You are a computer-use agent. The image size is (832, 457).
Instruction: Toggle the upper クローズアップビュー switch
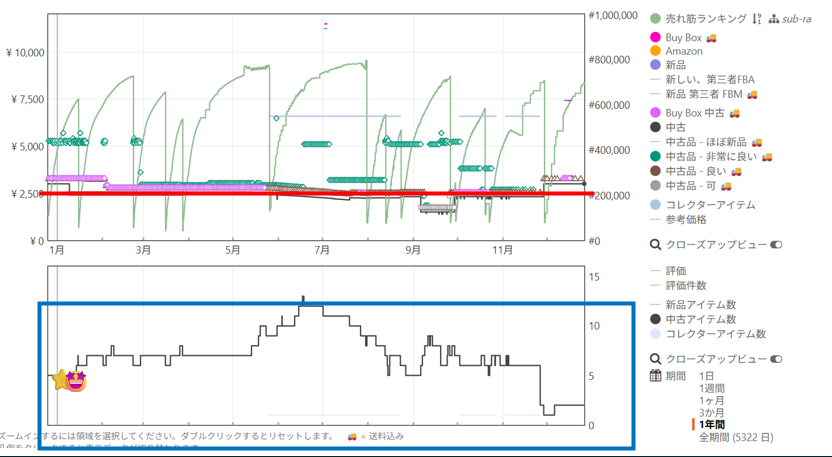[x=776, y=244]
